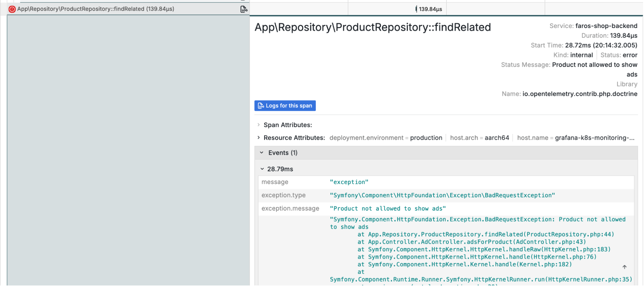Click the ProductRepository.php:44 stack trace line
644x287 pixels.
pyautogui.click(x=485, y=234)
